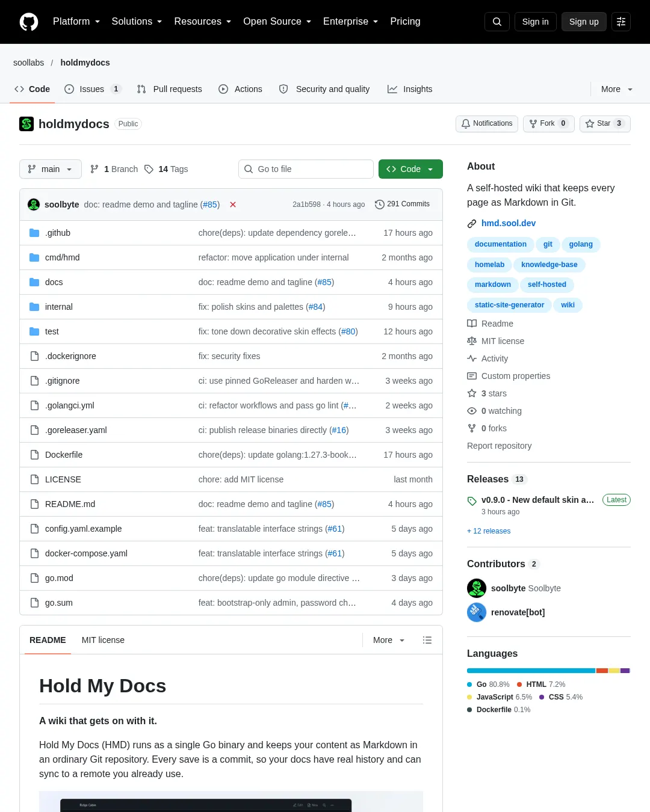Click the go.mod file icon
Image resolution: width=650 pixels, height=812 pixels.
click(x=34, y=578)
